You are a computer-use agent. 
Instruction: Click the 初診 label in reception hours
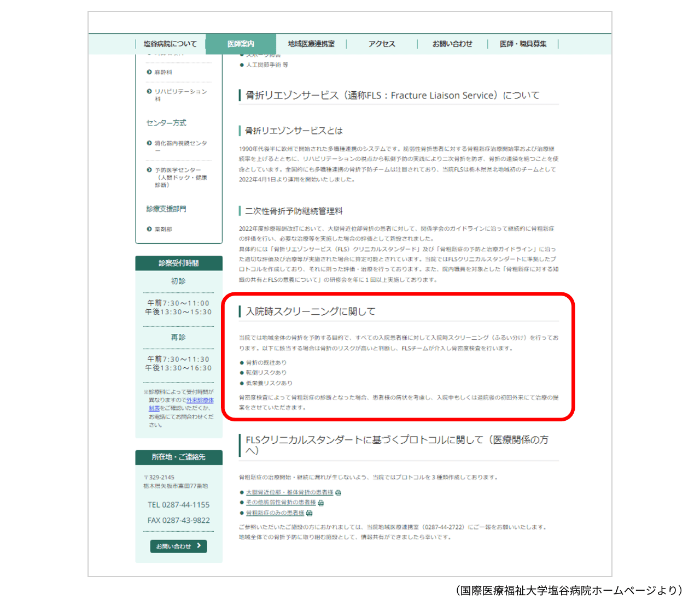(x=178, y=281)
